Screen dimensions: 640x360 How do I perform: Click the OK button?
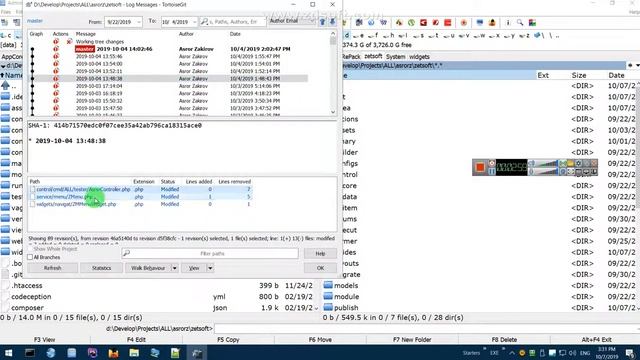point(320,268)
